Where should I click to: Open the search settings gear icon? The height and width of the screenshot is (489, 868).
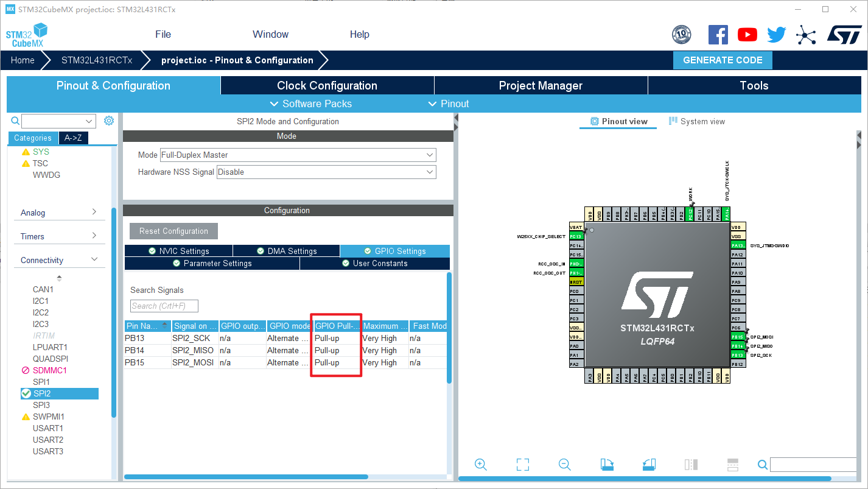pyautogui.click(x=109, y=121)
